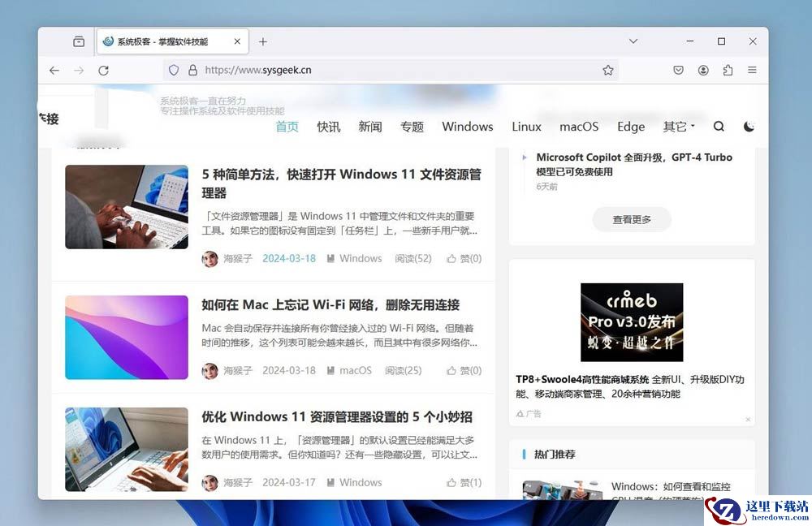Image resolution: width=812 pixels, height=526 pixels.
Task: Open the 专题 nav item
Action: (412, 127)
